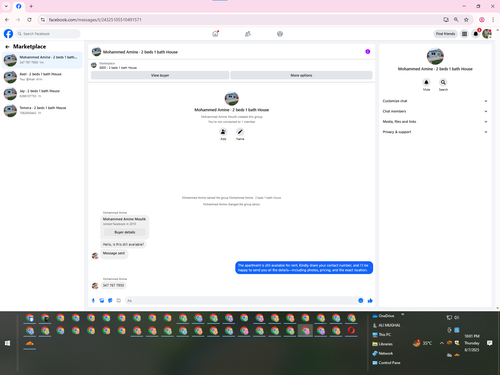
Task: Expand Customize chat section
Action: (435, 101)
